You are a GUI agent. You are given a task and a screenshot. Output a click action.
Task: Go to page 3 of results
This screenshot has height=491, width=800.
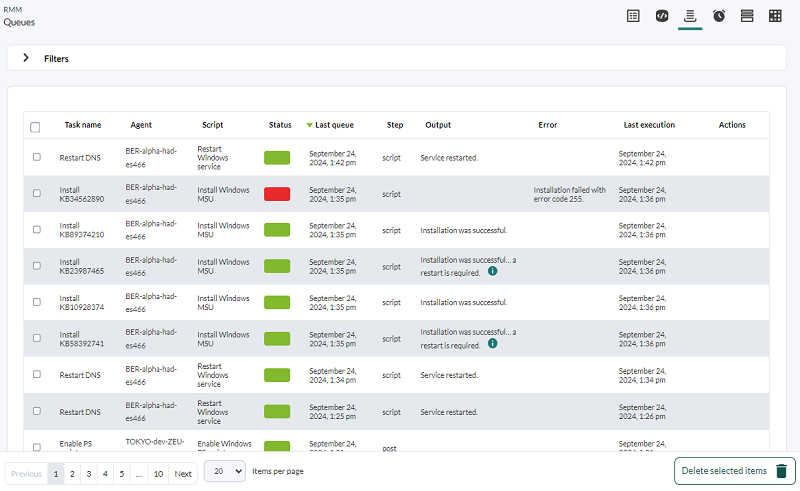[x=89, y=474]
